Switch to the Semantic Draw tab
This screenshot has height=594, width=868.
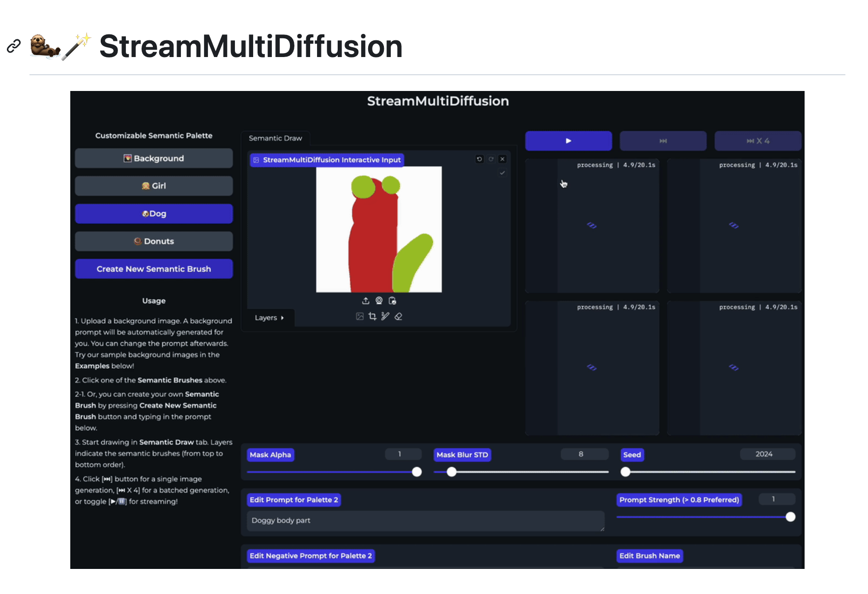pyautogui.click(x=275, y=138)
